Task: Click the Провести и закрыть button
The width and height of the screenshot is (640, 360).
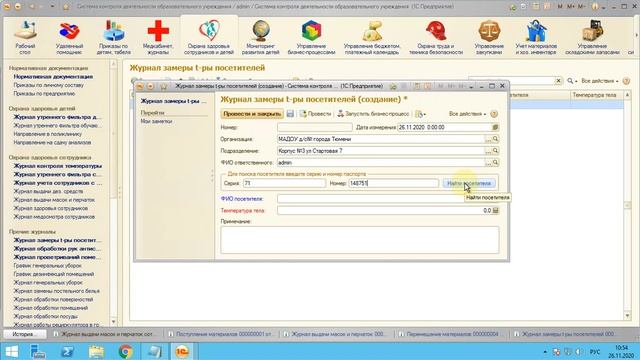Action: coord(252,114)
